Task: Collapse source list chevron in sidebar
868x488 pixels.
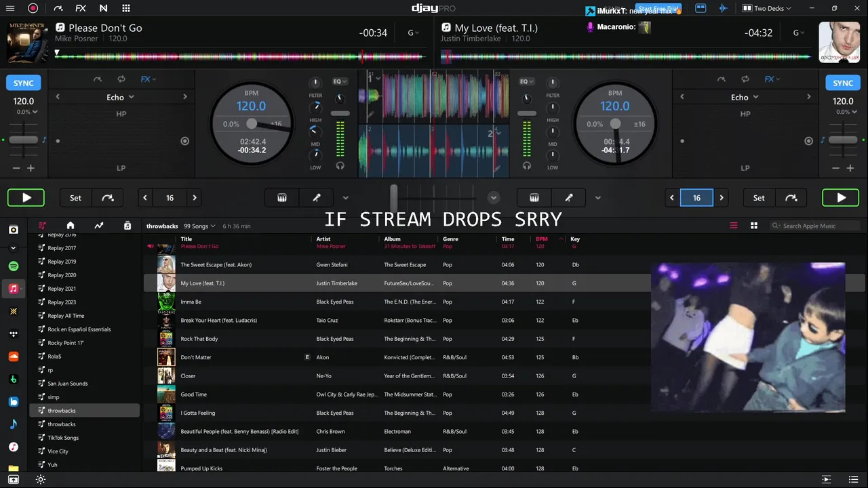Action: coord(13,248)
